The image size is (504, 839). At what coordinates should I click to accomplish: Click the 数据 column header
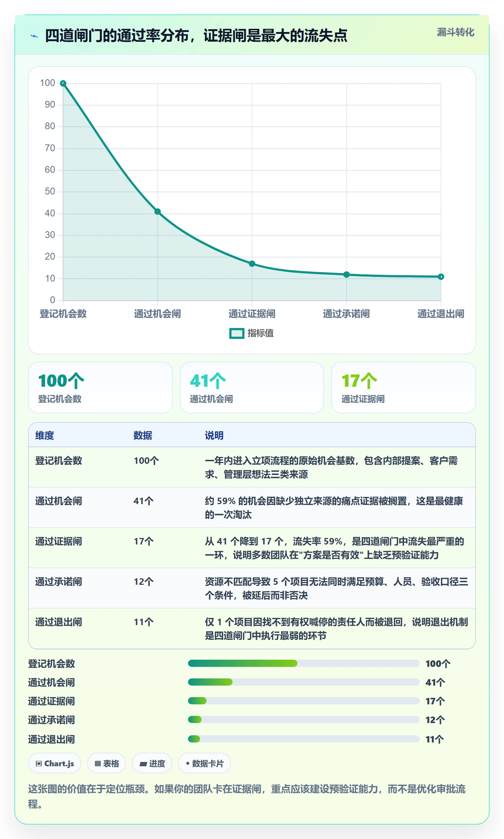pyautogui.click(x=143, y=435)
